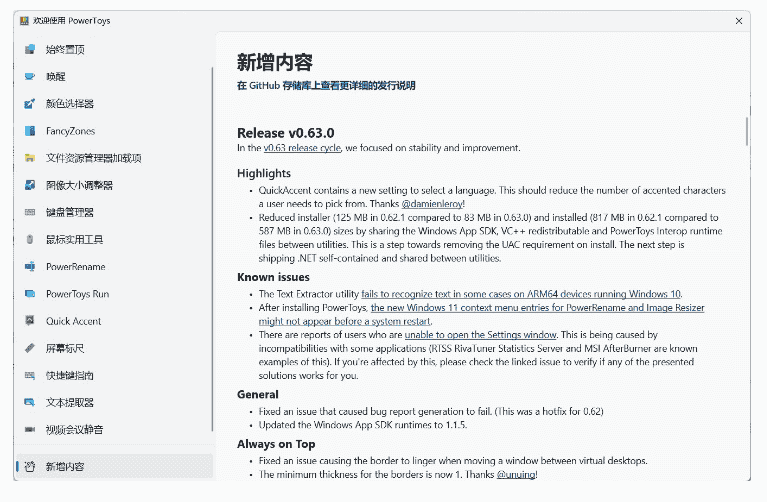The width and height of the screenshot is (767, 502).
Task: Open the GitHub 存储库 release notes link
Action: pos(326,86)
